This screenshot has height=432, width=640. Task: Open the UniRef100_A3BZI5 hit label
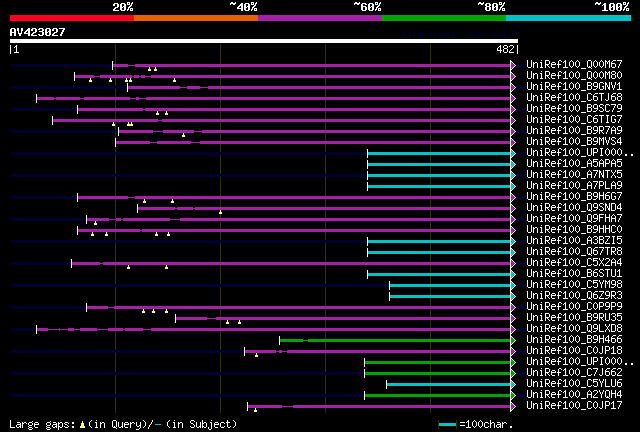point(574,241)
